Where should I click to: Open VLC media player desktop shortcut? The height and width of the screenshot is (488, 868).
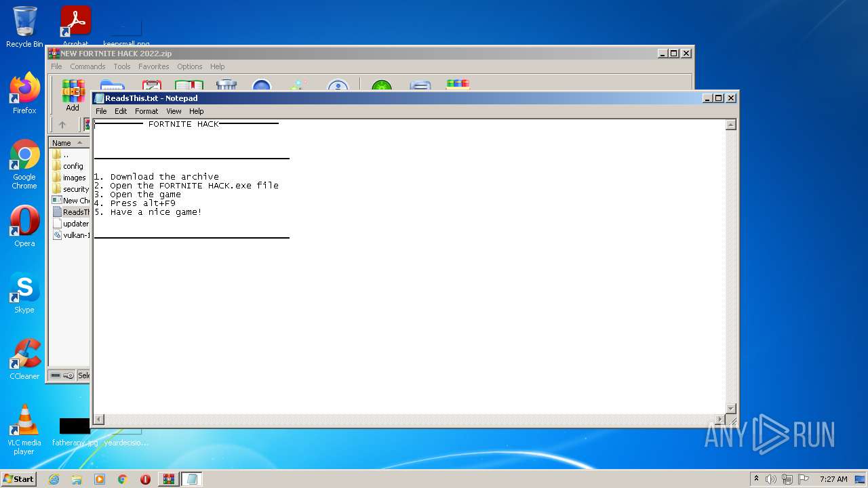[24, 430]
